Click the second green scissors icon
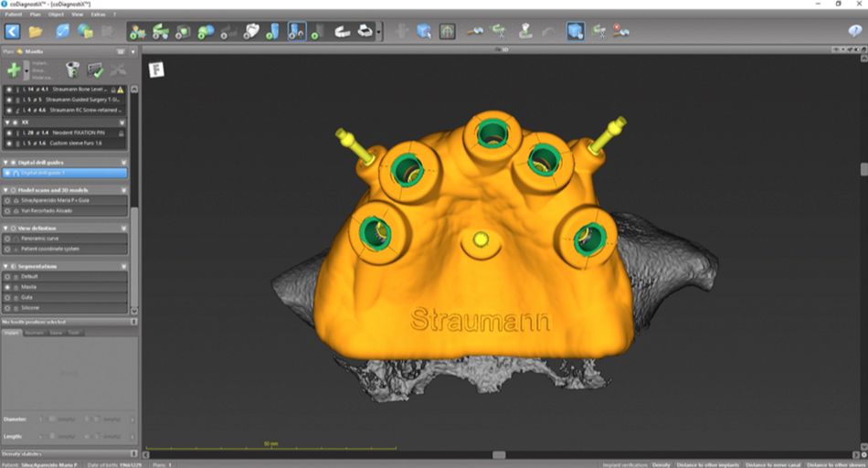This screenshot has width=868, height=468. 599,32
